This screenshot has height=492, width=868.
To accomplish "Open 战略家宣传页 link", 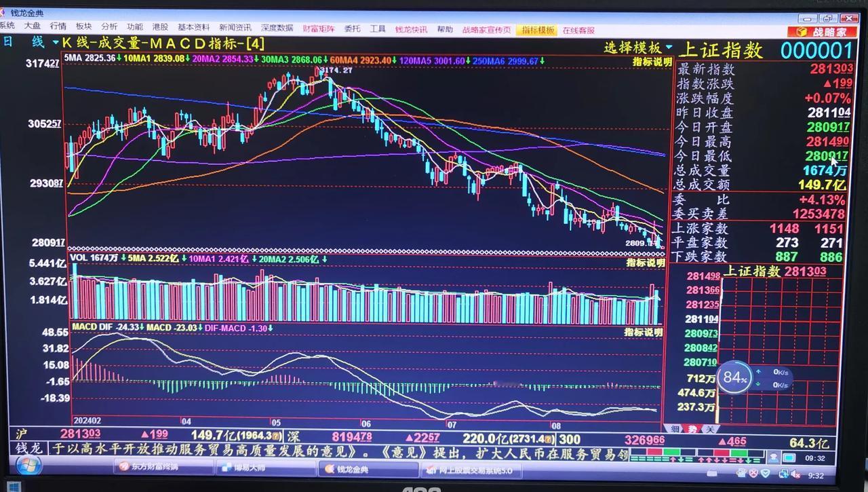I will [x=487, y=30].
